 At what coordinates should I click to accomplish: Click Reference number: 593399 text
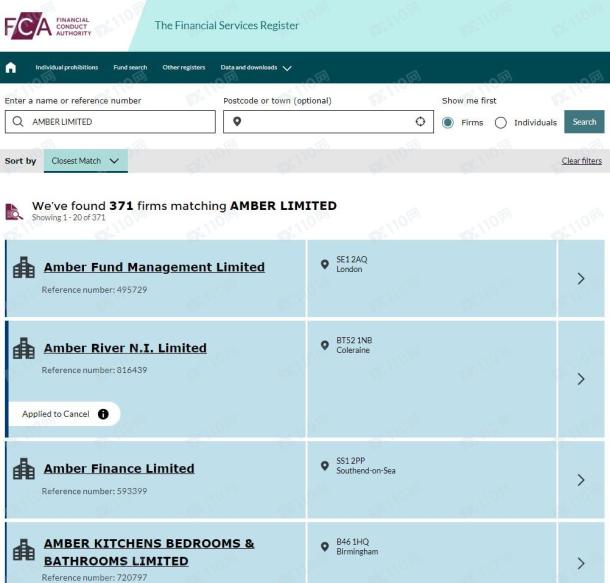(94, 491)
